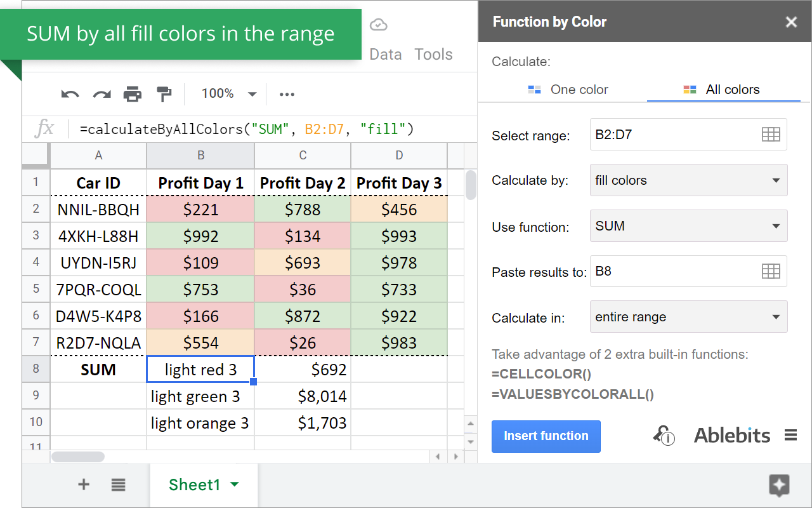Viewport: 812px width, 508px height.
Task: Expand the Calculate by fill colors dropdown
Action: click(x=688, y=180)
